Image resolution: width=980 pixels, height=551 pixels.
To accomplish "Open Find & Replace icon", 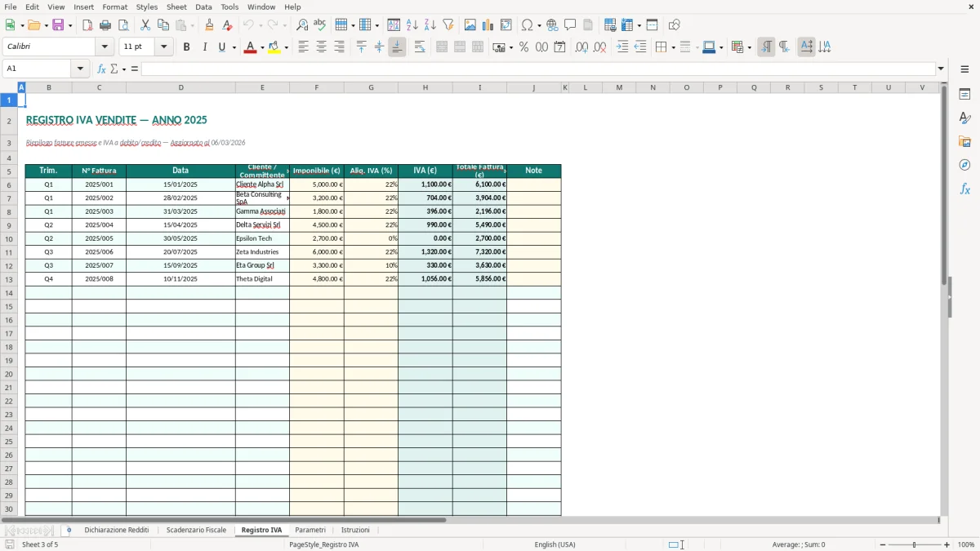I will (302, 25).
